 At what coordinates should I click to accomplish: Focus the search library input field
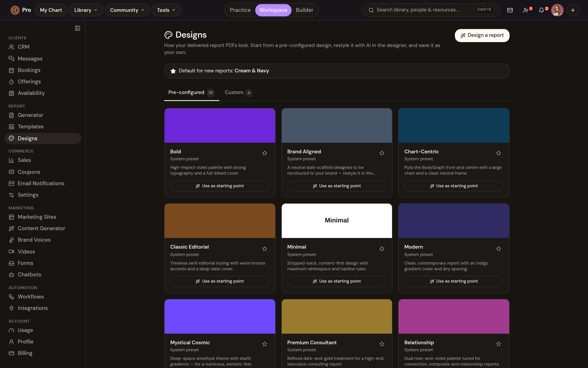[x=431, y=10]
